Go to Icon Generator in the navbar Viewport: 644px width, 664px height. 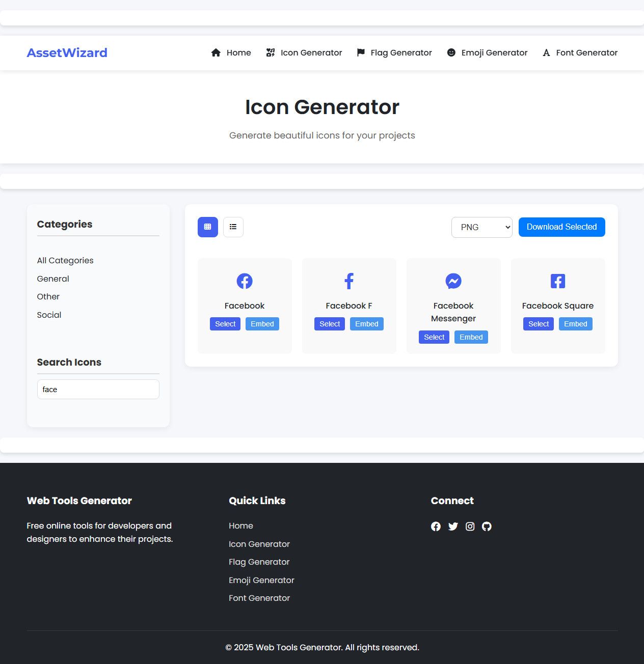coord(311,52)
